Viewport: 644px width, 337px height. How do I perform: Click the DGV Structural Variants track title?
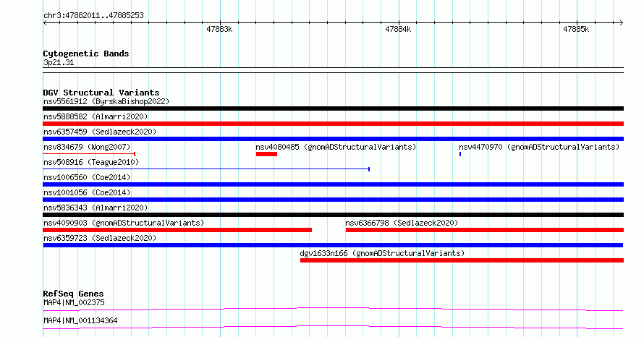[101, 93]
